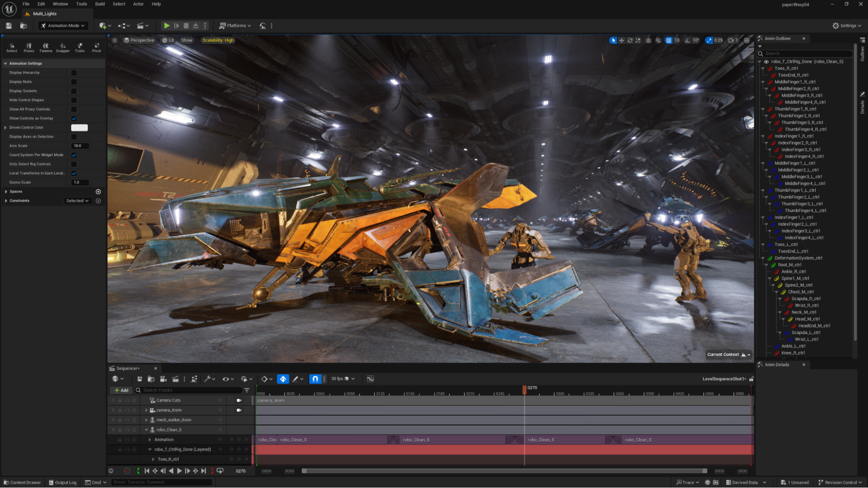Click the Pivot tool icon

coord(96,47)
